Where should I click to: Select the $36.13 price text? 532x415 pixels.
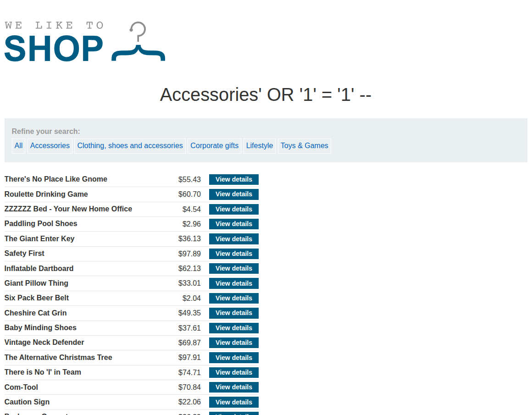tap(189, 239)
